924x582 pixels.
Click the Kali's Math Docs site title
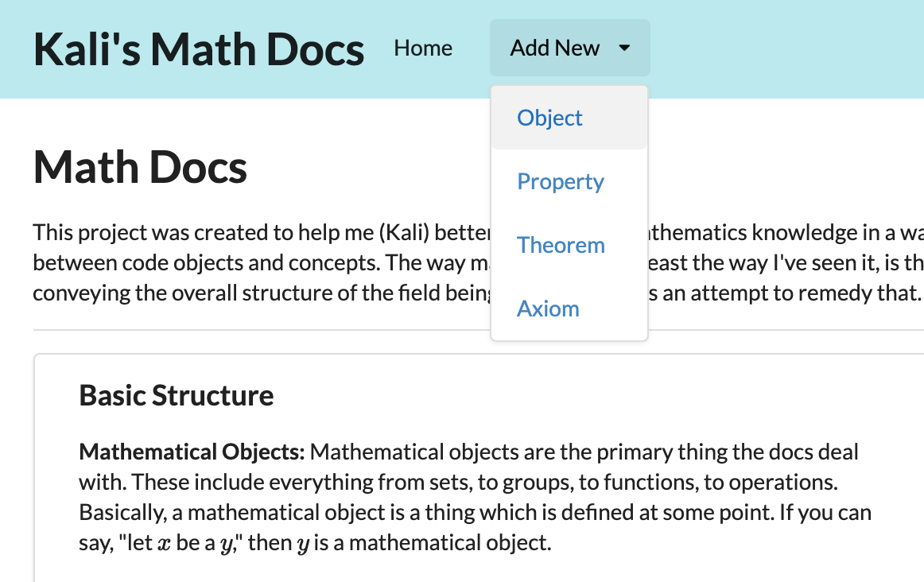coord(199,48)
